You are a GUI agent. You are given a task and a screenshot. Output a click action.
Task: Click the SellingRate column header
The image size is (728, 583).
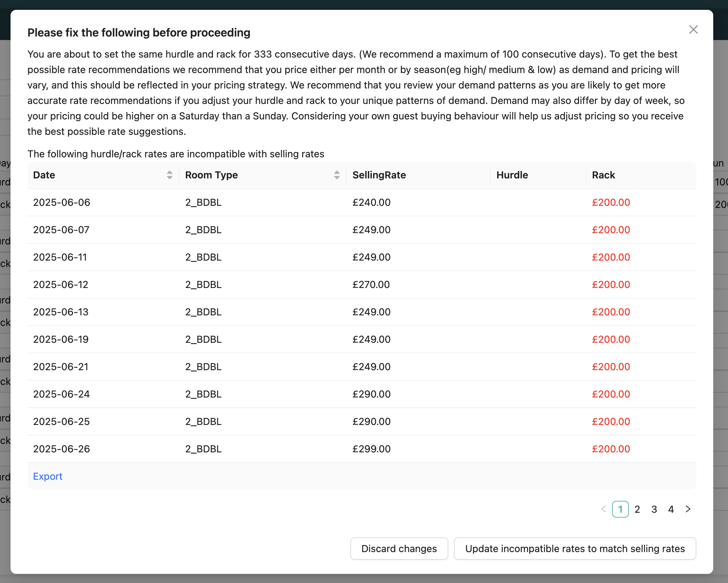379,175
